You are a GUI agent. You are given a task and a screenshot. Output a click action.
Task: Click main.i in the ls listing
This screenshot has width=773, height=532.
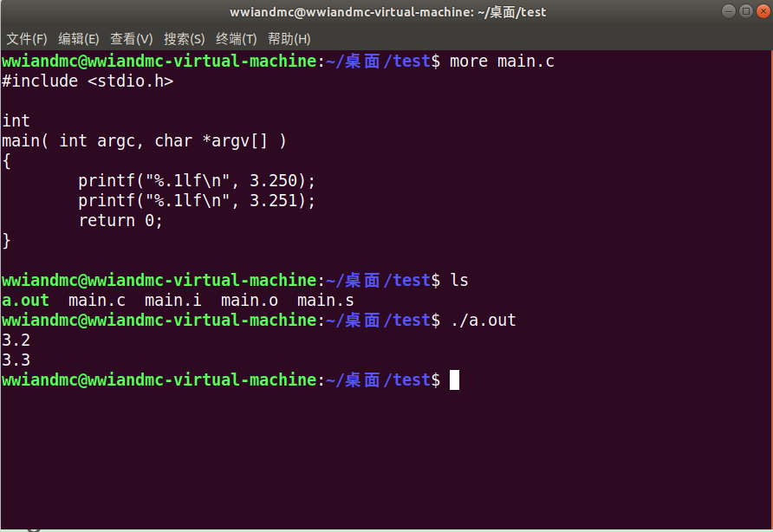coord(173,301)
